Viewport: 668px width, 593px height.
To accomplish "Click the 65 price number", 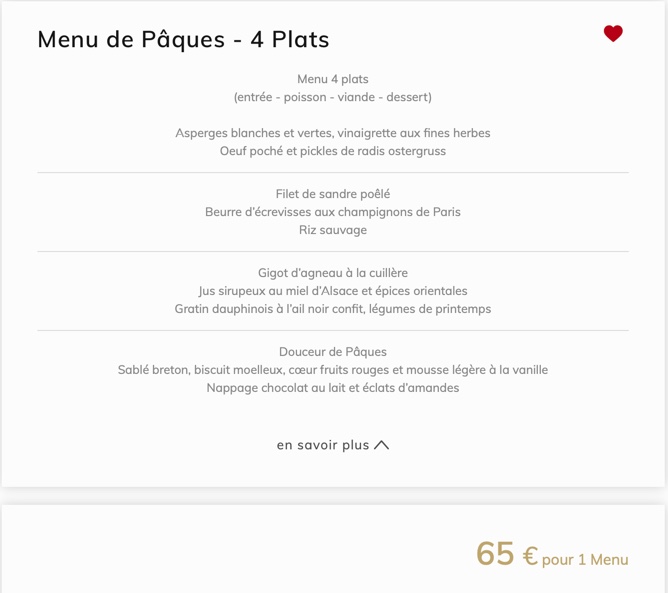I will coord(495,554).
